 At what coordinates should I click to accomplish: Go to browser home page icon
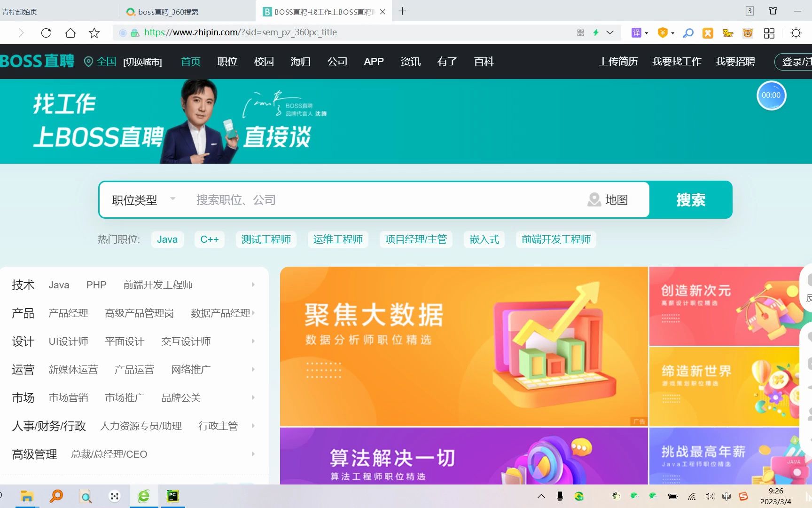pyautogui.click(x=70, y=33)
